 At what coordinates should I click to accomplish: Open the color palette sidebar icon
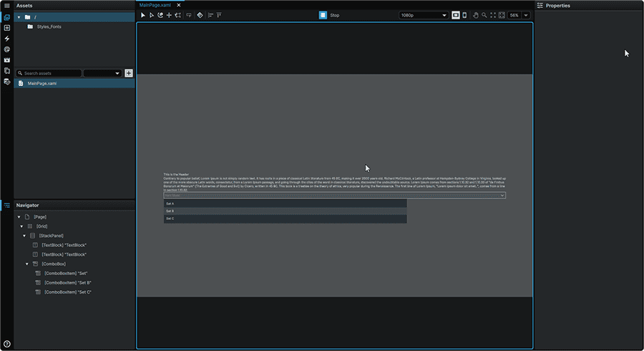click(x=7, y=49)
